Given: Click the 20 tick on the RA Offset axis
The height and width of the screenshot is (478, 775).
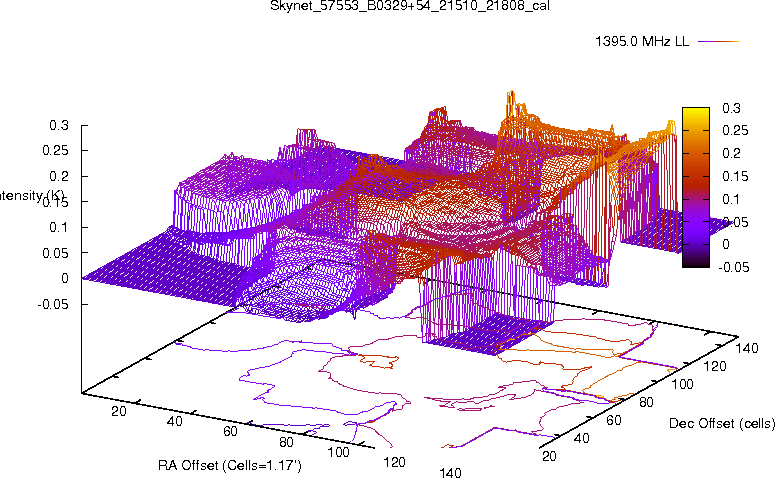Looking at the screenshot, I should coord(119,411).
